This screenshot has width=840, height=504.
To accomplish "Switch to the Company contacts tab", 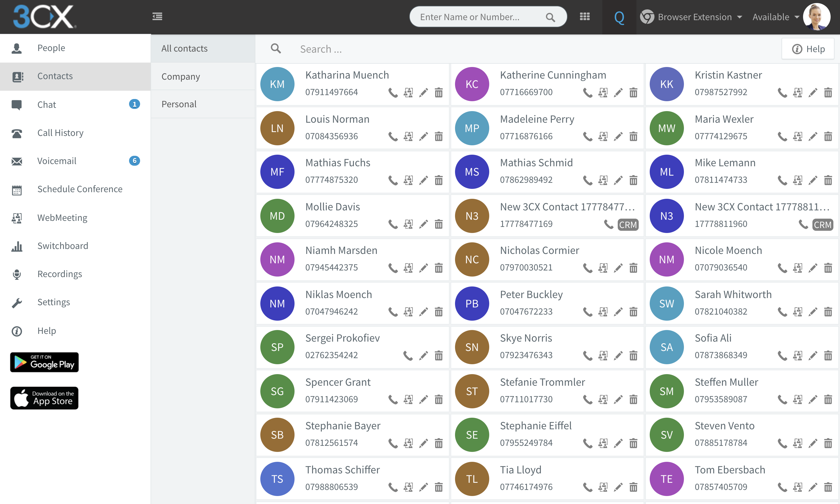I will tap(181, 76).
